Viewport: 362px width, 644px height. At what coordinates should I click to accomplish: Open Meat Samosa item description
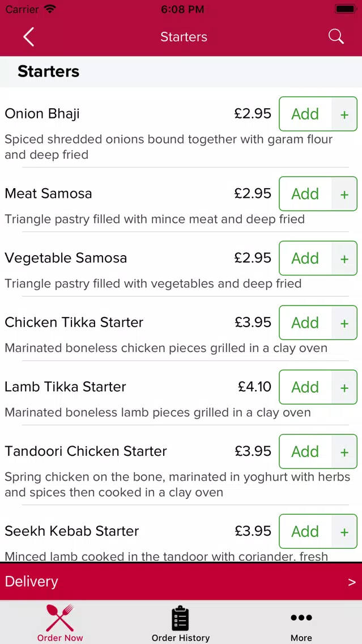154,219
